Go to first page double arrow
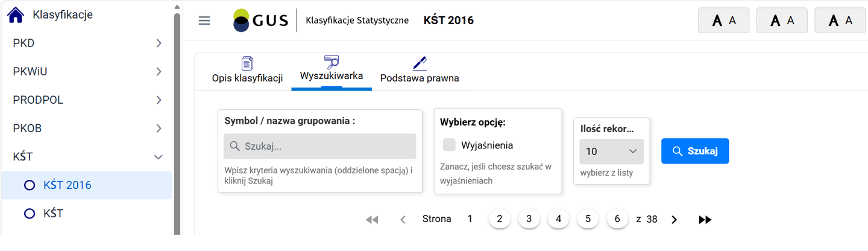This screenshot has width=868, height=251. click(x=372, y=220)
